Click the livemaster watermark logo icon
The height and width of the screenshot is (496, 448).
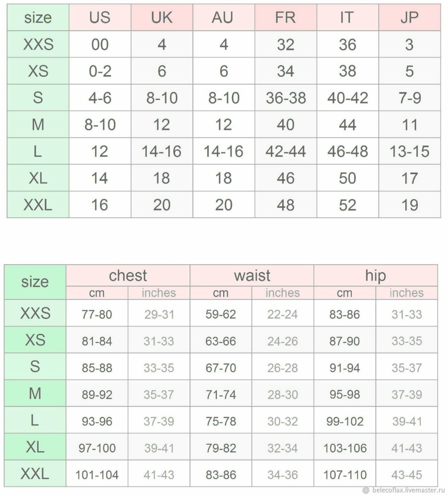click(x=366, y=490)
